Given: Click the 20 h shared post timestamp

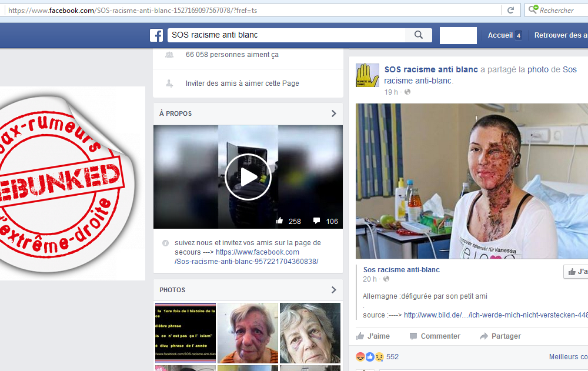Looking at the screenshot, I should click(x=370, y=279).
